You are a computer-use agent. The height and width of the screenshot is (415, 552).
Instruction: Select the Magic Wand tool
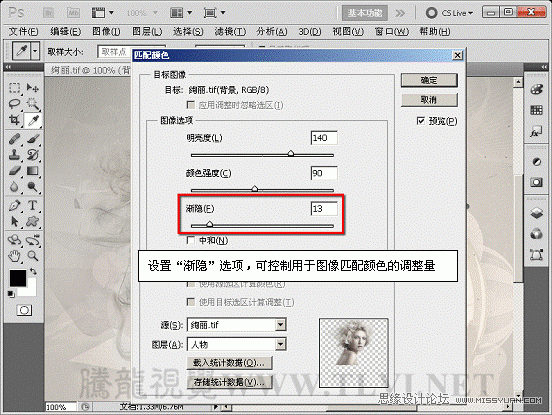(33, 103)
